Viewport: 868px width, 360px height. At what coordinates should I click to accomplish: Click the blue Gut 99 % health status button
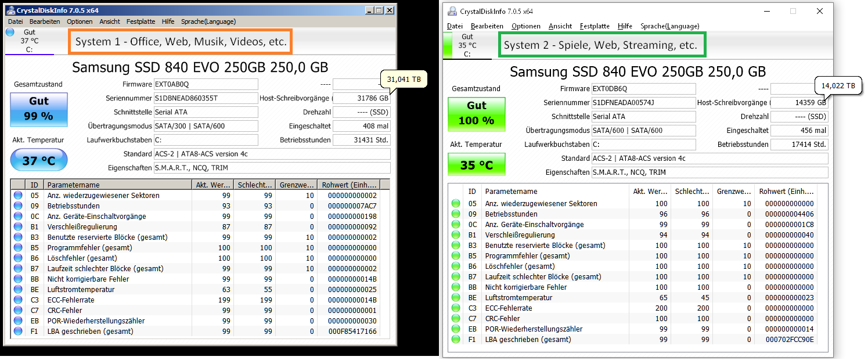click(38, 110)
